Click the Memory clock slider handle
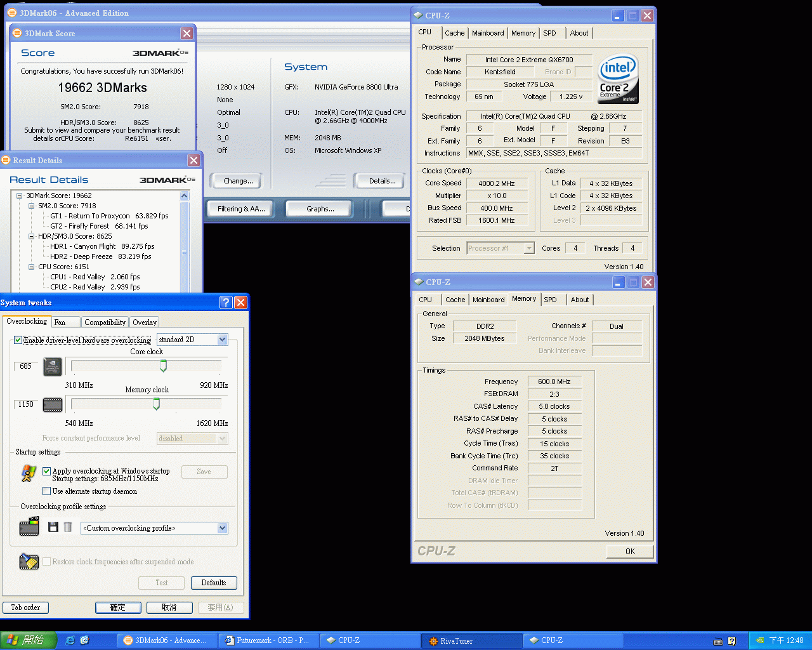 coord(156,404)
